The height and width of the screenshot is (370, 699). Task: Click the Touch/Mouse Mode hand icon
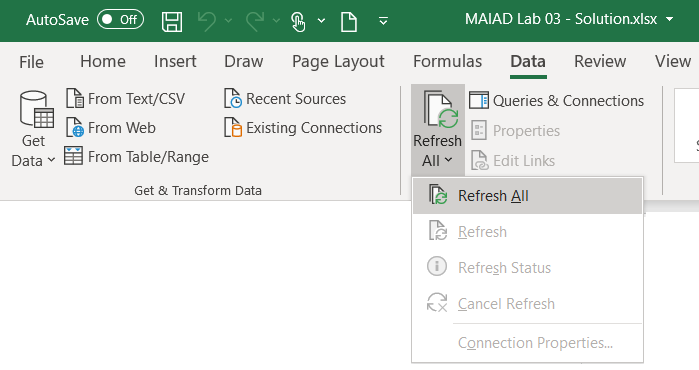tap(297, 21)
